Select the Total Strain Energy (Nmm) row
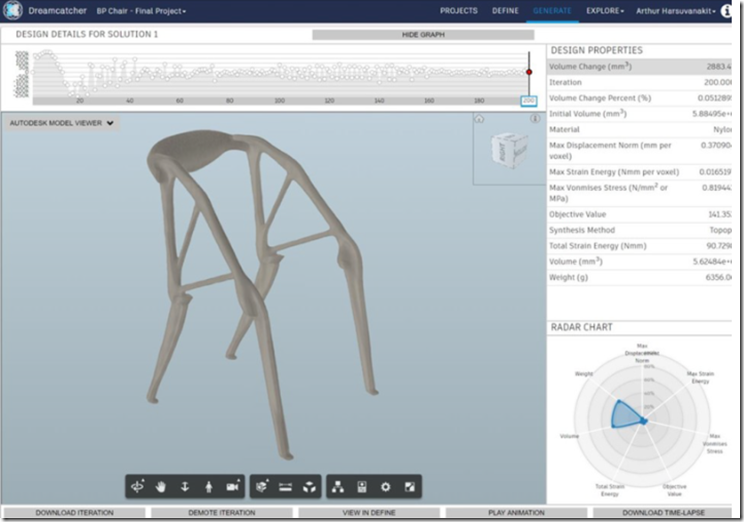This screenshot has height=522, width=744. (640, 245)
